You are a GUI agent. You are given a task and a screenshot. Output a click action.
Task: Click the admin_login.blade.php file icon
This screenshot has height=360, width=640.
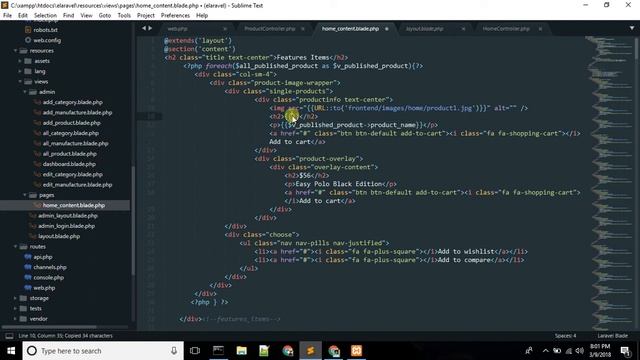[33, 226]
